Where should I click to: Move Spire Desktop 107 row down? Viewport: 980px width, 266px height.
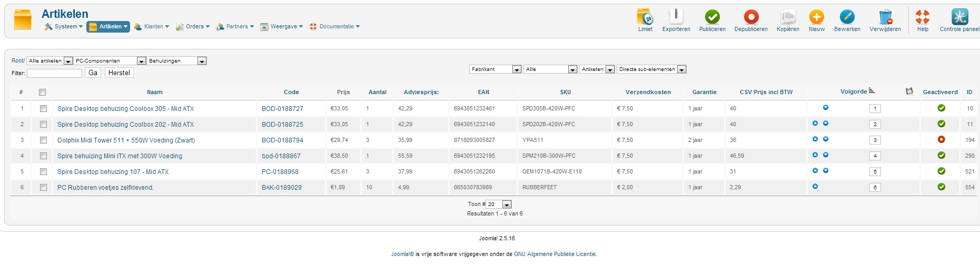point(826,171)
